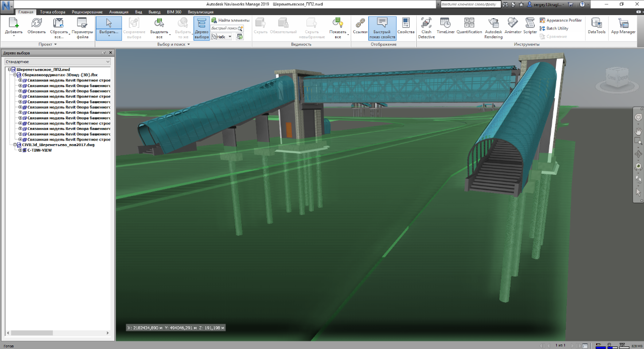Open the Clash Detective tool

point(426,28)
